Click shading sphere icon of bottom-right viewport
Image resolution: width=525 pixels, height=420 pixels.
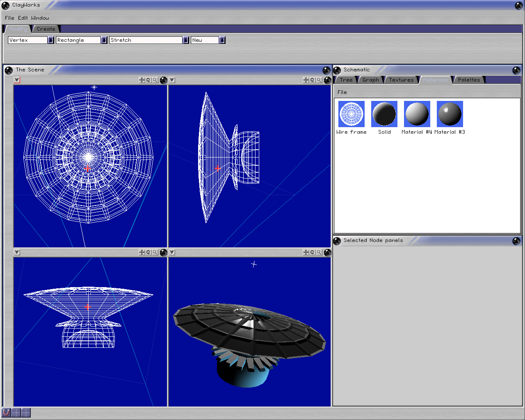tap(327, 252)
